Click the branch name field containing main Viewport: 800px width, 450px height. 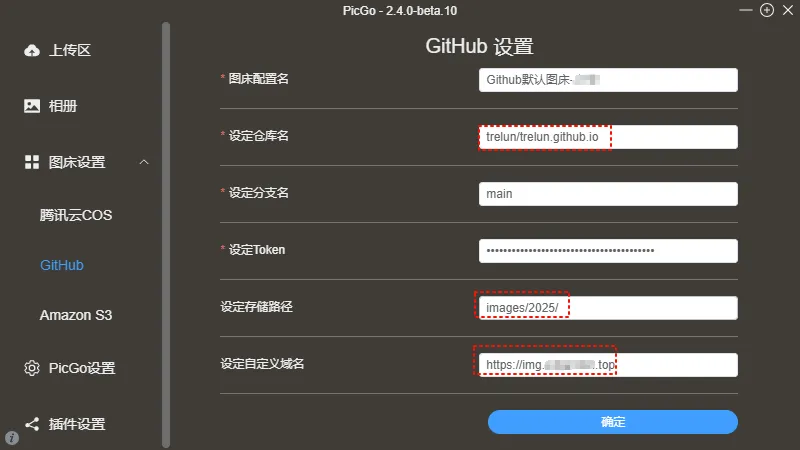[x=608, y=194]
